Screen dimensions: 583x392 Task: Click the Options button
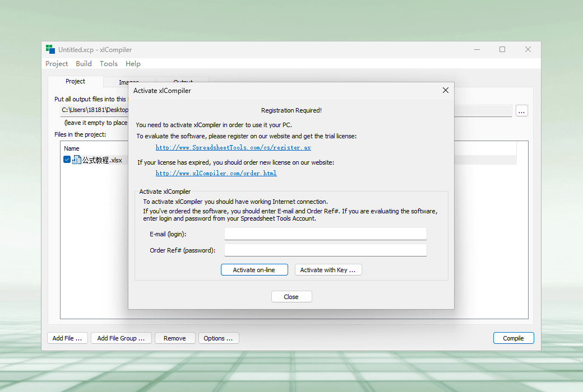coord(219,338)
